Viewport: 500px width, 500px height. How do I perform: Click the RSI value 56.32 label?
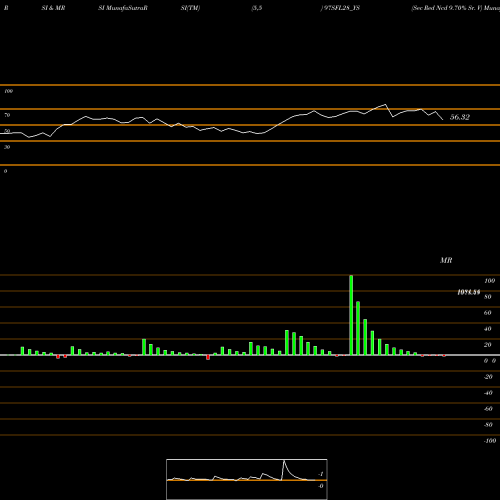[x=460, y=117]
